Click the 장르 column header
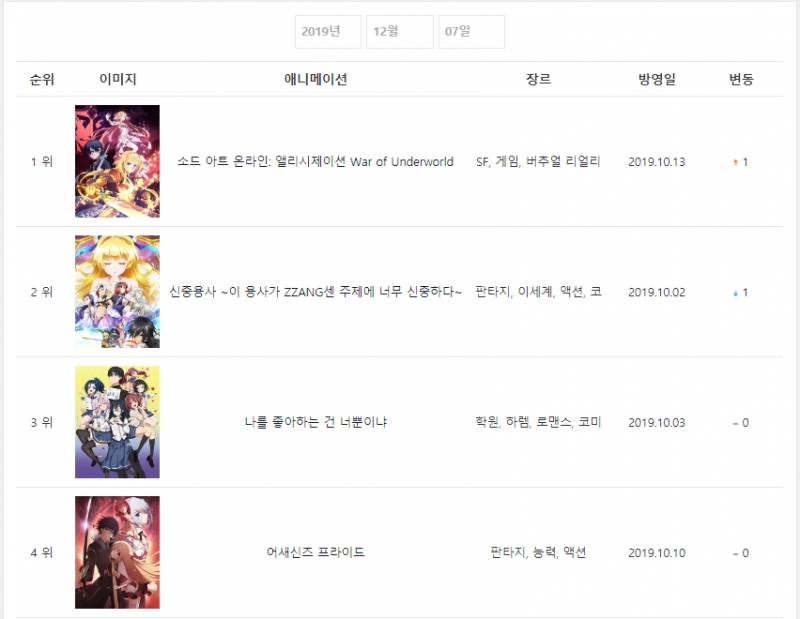 [538, 79]
